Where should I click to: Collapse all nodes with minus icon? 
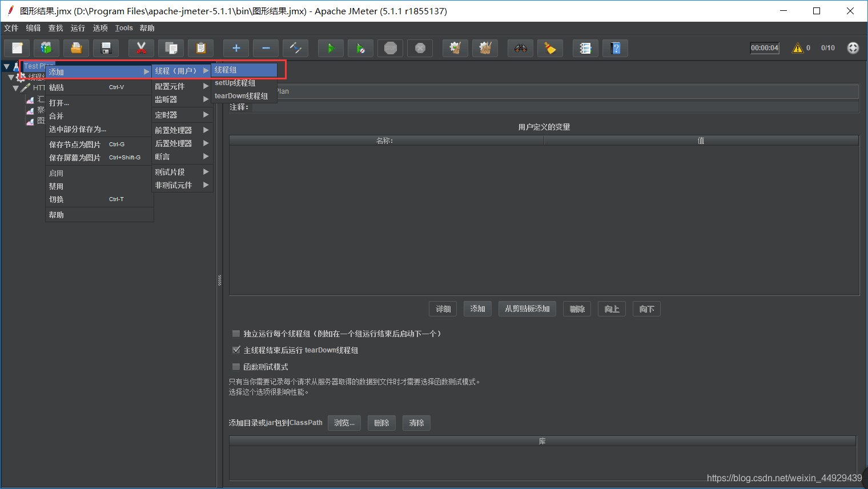266,48
